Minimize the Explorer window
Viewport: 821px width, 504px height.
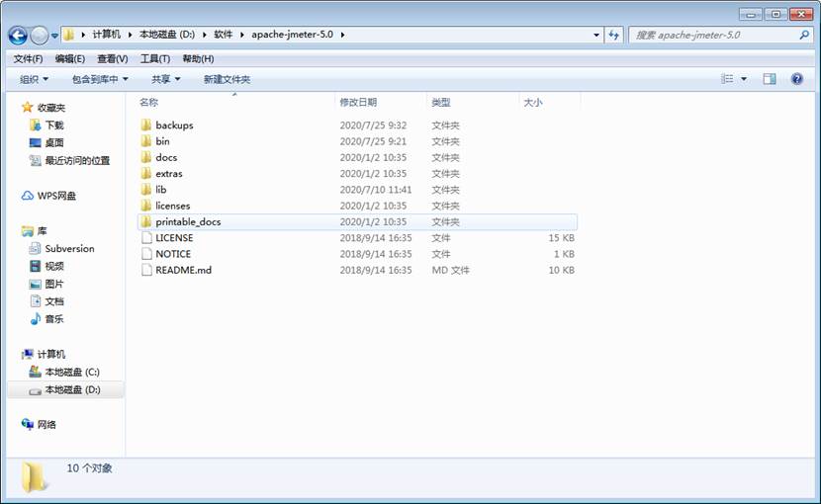tap(751, 14)
